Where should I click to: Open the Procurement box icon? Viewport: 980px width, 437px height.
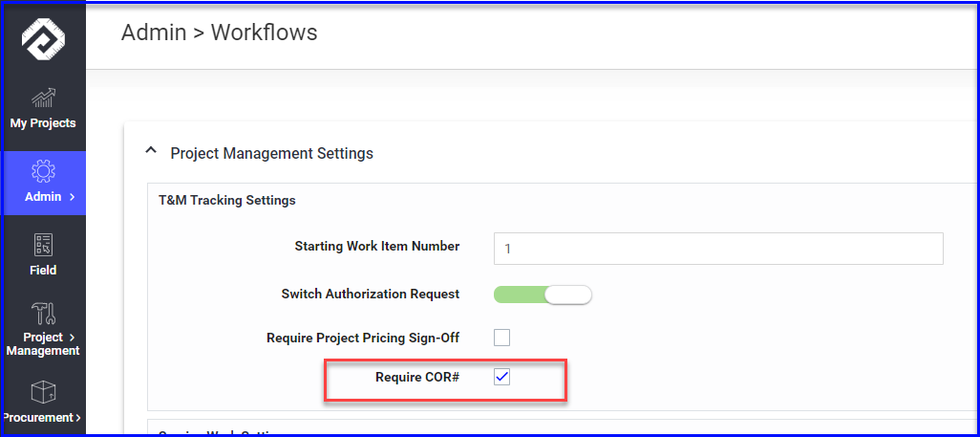[43, 392]
